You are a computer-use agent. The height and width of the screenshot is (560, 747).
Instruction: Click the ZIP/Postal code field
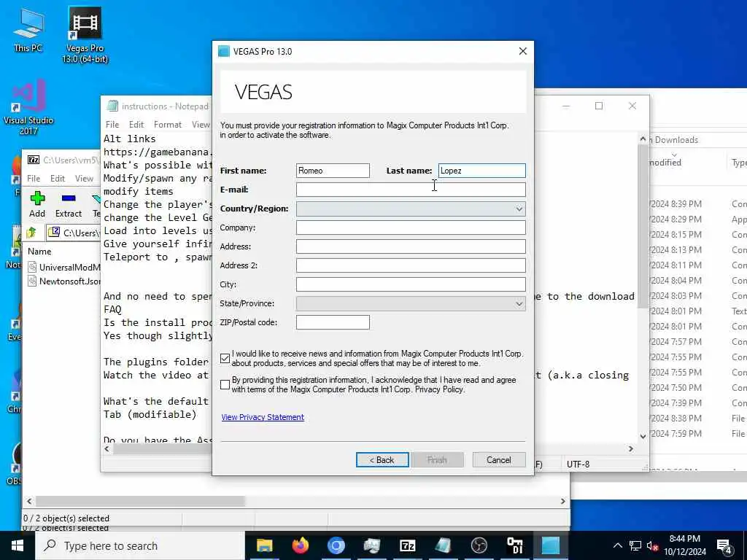pyautogui.click(x=333, y=322)
